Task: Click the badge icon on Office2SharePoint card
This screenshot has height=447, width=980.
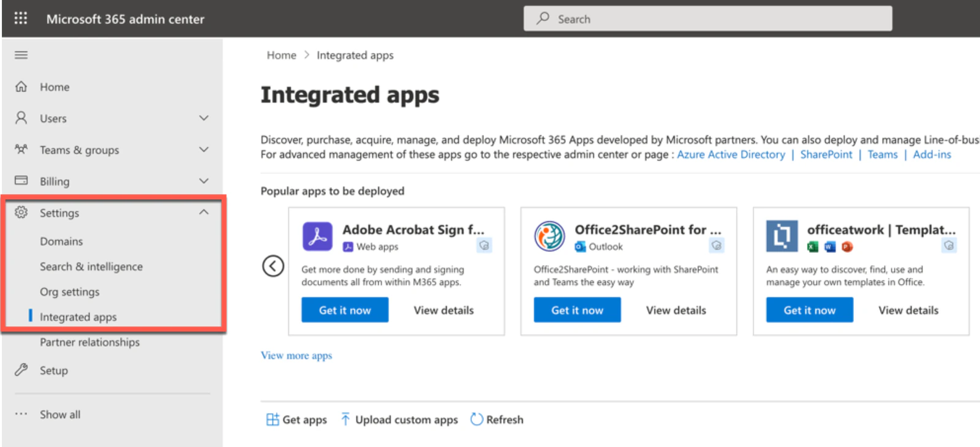Action: [717, 246]
